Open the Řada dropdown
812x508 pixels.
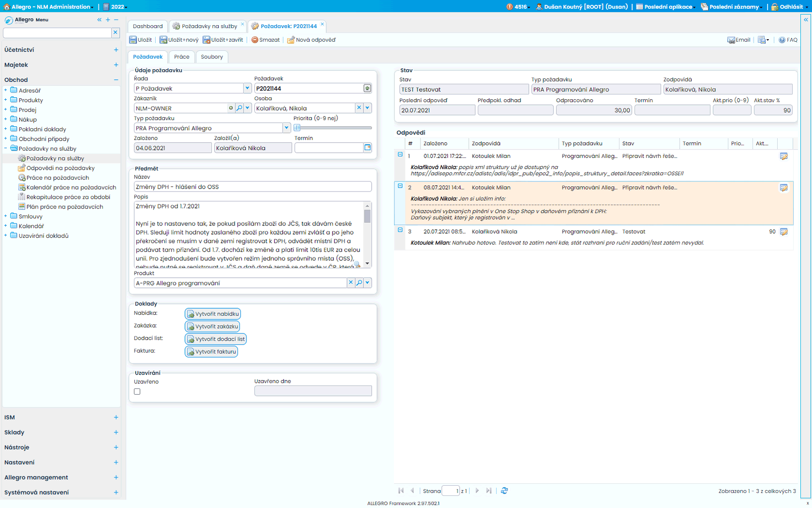(x=247, y=88)
